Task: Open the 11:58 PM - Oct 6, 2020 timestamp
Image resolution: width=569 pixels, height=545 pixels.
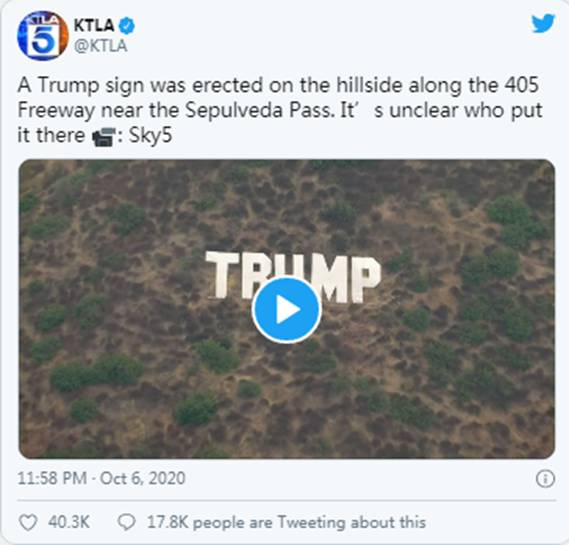Action: [x=101, y=478]
